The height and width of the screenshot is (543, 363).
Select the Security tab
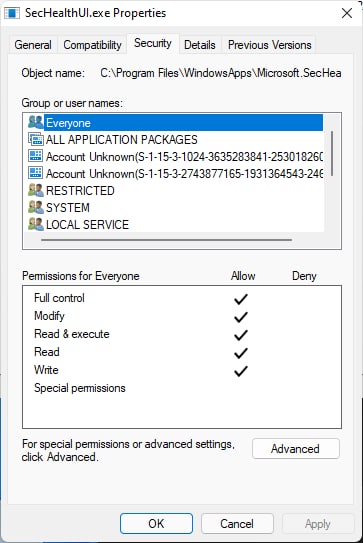tap(153, 43)
